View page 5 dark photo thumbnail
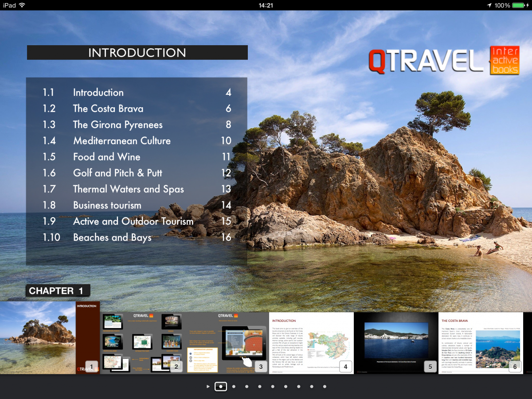Screen dimensions: 532x399 pos(396,343)
